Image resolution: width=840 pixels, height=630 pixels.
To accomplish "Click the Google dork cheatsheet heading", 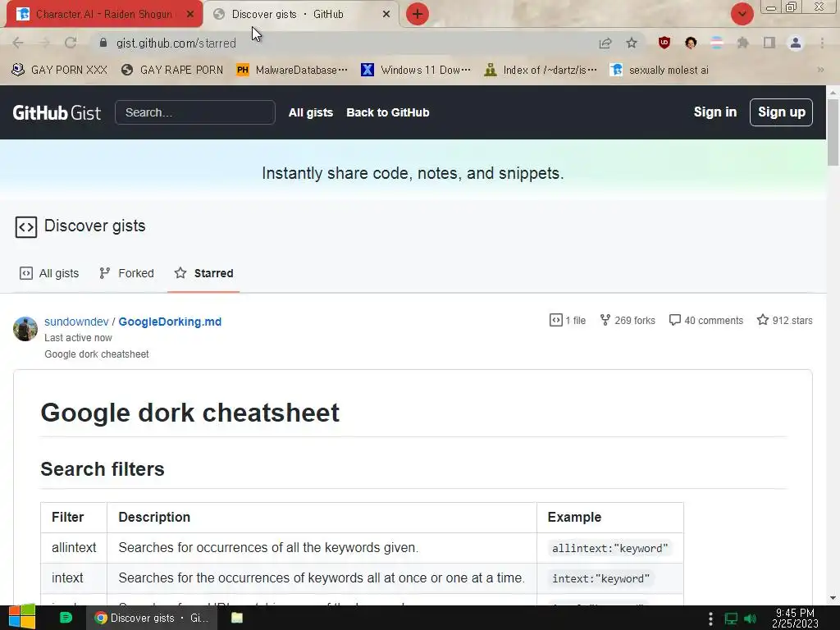I will pyautogui.click(x=190, y=413).
